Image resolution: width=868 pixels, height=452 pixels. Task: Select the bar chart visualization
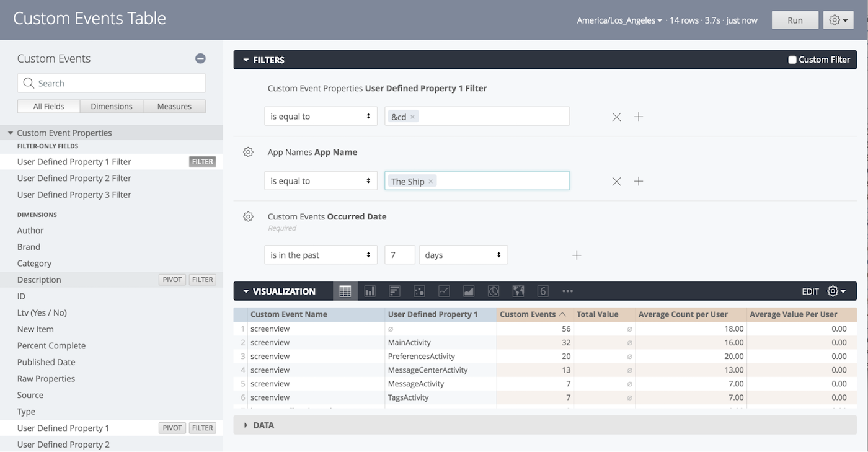click(394, 291)
